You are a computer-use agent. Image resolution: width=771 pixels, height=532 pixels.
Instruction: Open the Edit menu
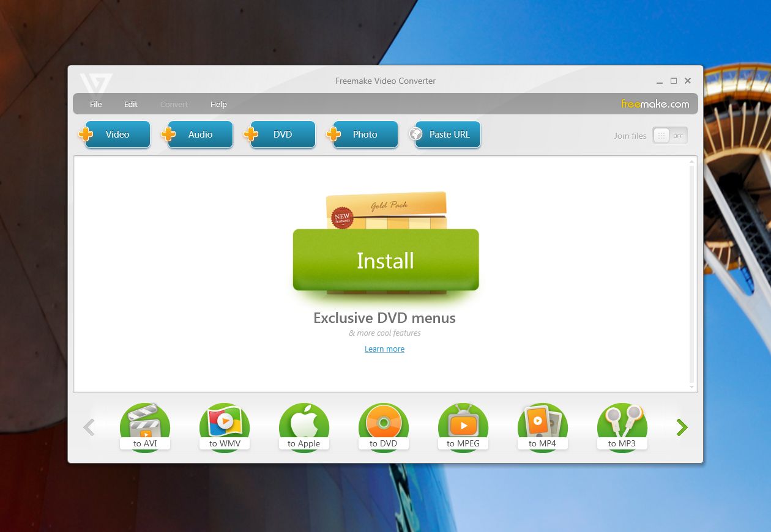tap(131, 105)
